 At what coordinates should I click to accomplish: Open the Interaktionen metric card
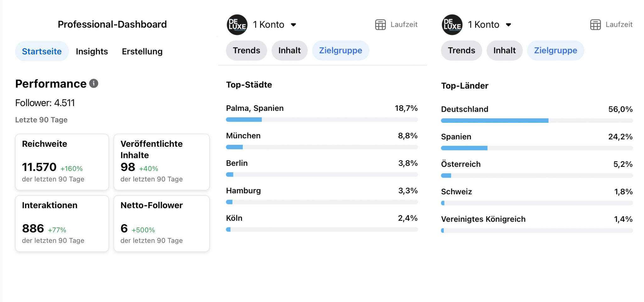click(x=62, y=223)
